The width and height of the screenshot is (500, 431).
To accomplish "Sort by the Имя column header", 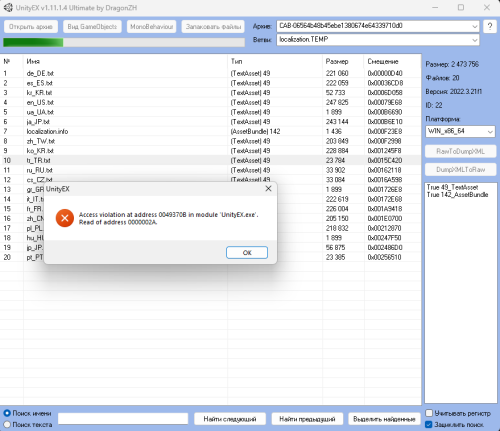I will coord(125,61).
